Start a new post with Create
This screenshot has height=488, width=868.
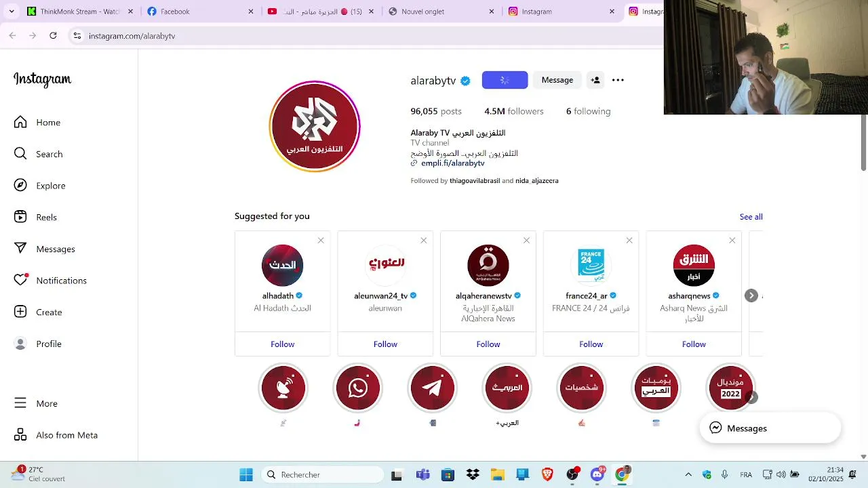pyautogui.click(x=39, y=312)
